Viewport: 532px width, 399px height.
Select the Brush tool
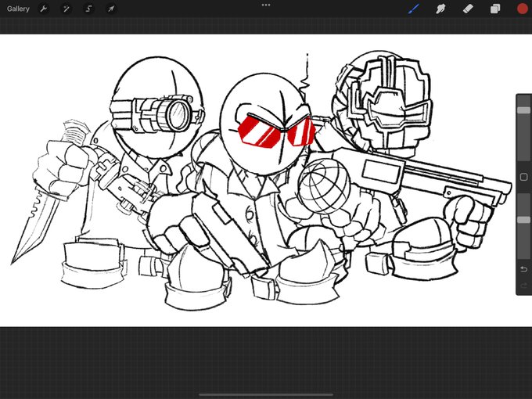(414, 9)
